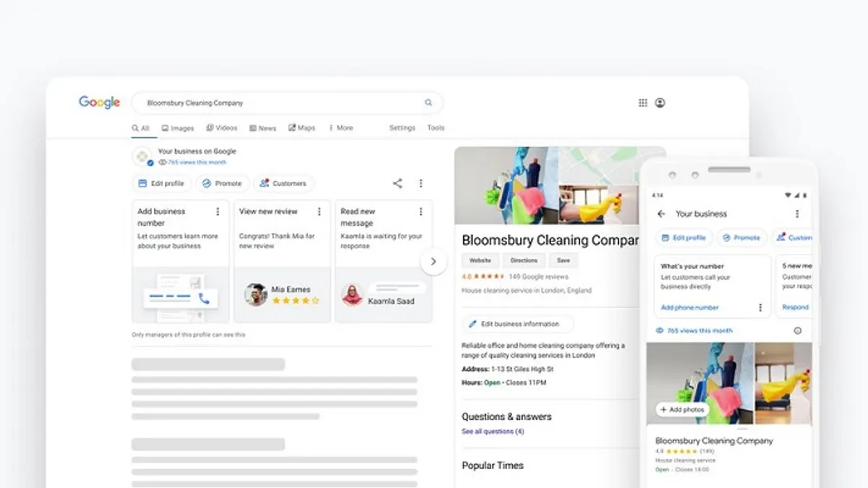
Task: Click the Google logo
Action: coord(99,103)
